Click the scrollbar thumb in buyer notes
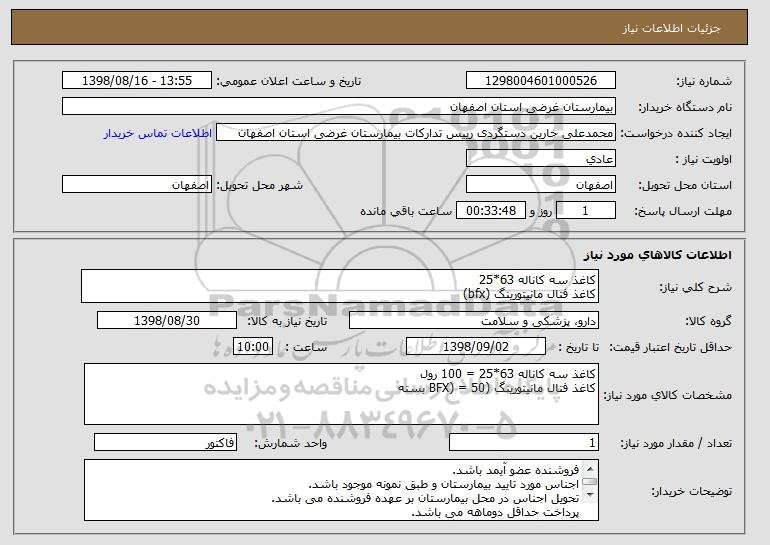The height and width of the screenshot is (545, 770). click(590, 481)
